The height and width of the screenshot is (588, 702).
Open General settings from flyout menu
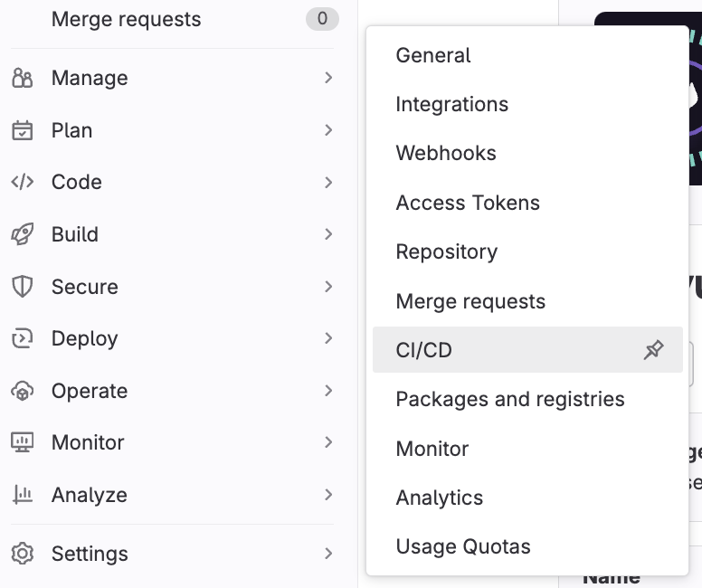point(433,55)
